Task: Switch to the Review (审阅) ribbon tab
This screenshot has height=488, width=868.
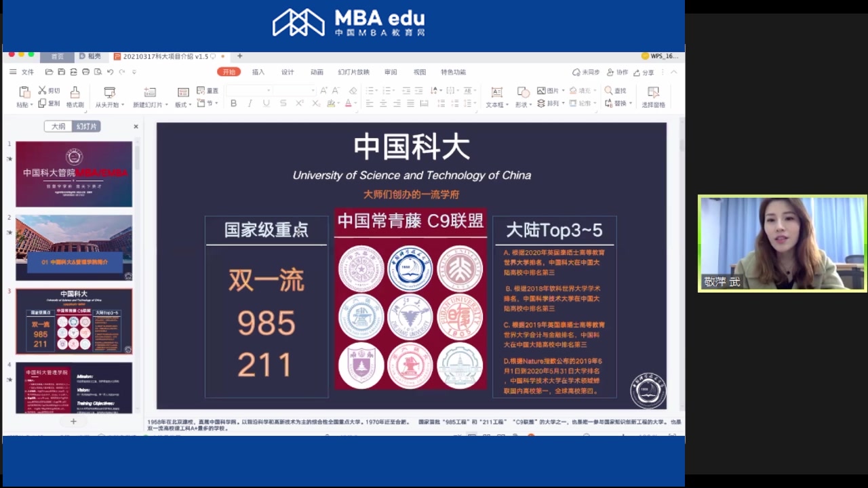Action: 391,72
